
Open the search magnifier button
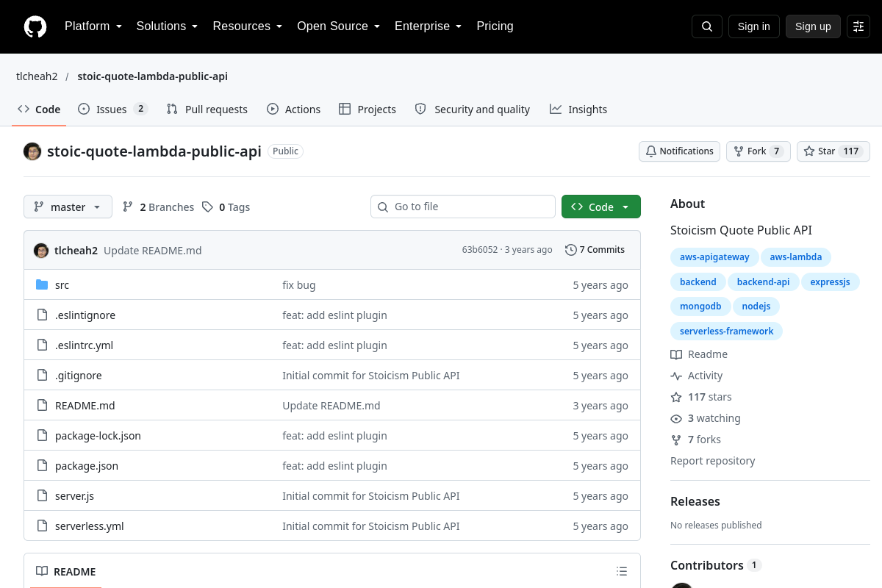pyautogui.click(x=707, y=26)
